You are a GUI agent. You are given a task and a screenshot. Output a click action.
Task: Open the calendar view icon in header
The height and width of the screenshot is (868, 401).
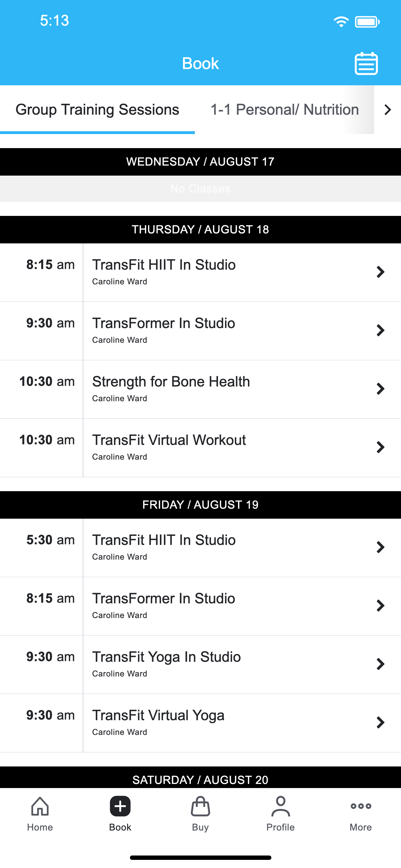point(366,63)
